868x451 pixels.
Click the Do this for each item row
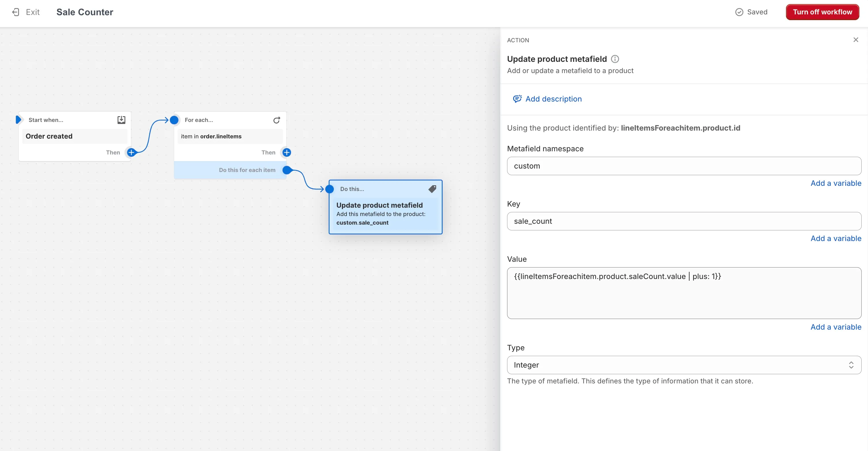[230, 170]
